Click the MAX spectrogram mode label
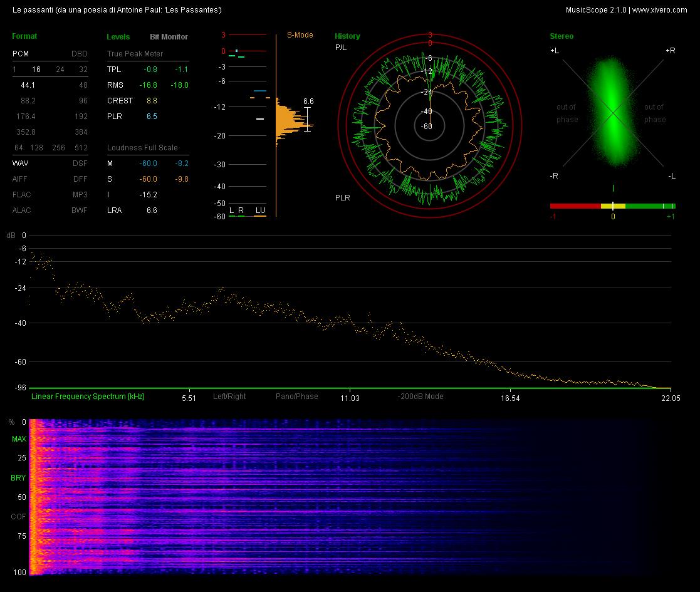This screenshot has width=700, height=592. (19, 439)
